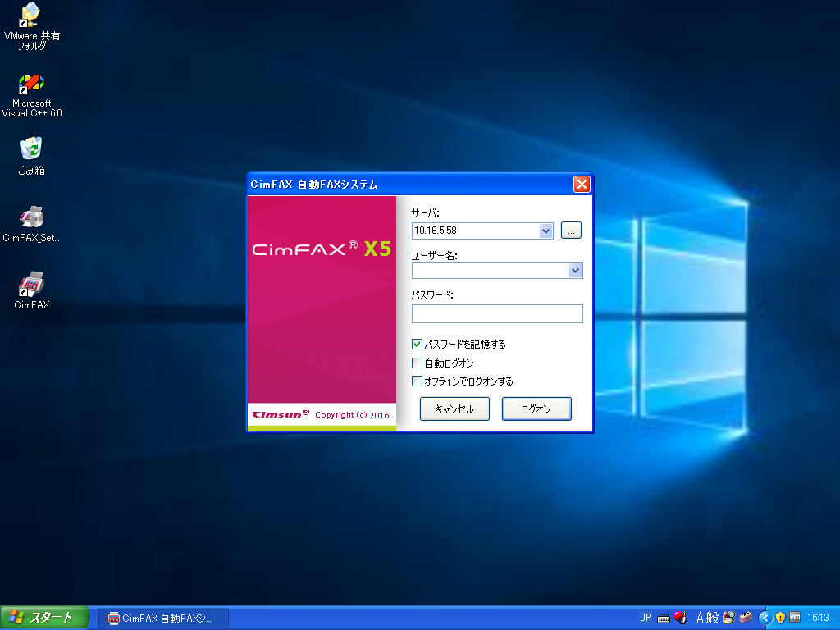
Task: Click the キャンセル button
Action: (454, 409)
